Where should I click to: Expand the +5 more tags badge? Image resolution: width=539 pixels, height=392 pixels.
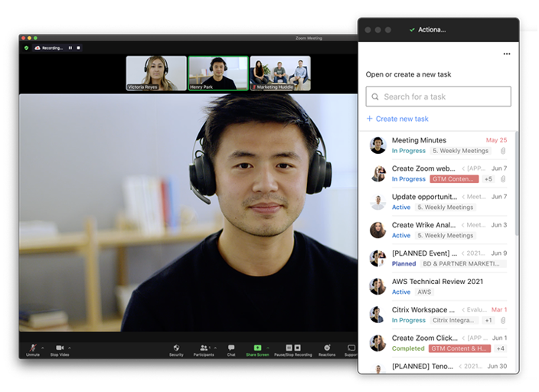(488, 179)
